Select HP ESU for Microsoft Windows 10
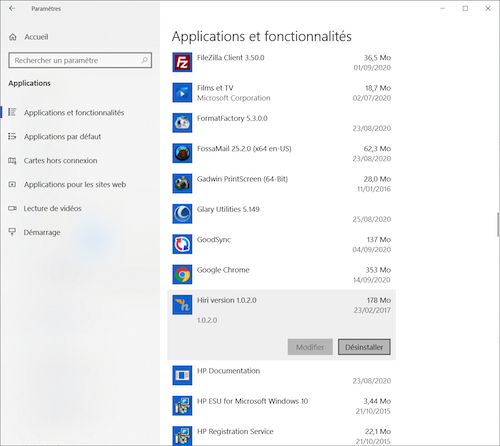This screenshot has width=500, height=446. (x=281, y=406)
